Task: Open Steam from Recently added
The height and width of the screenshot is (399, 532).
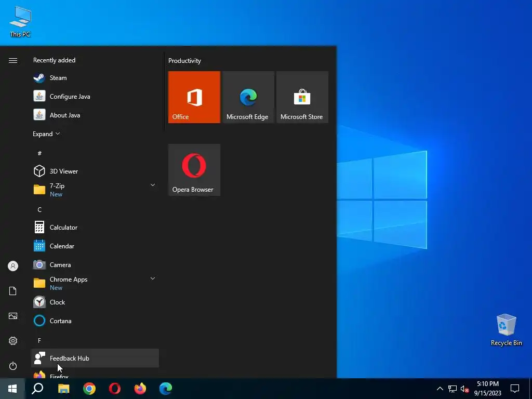Action: 95,78
